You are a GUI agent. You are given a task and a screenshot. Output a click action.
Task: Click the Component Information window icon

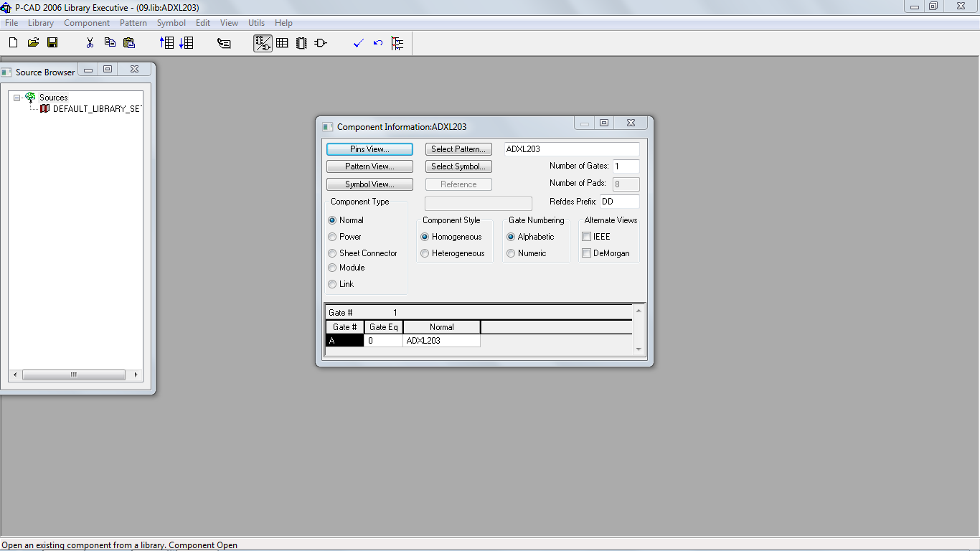tap(328, 126)
